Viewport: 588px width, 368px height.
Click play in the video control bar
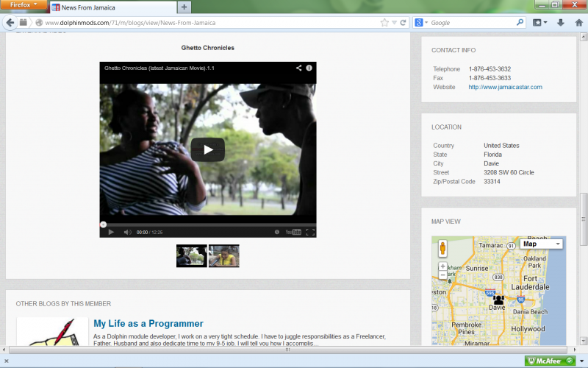click(x=111, y=232)
